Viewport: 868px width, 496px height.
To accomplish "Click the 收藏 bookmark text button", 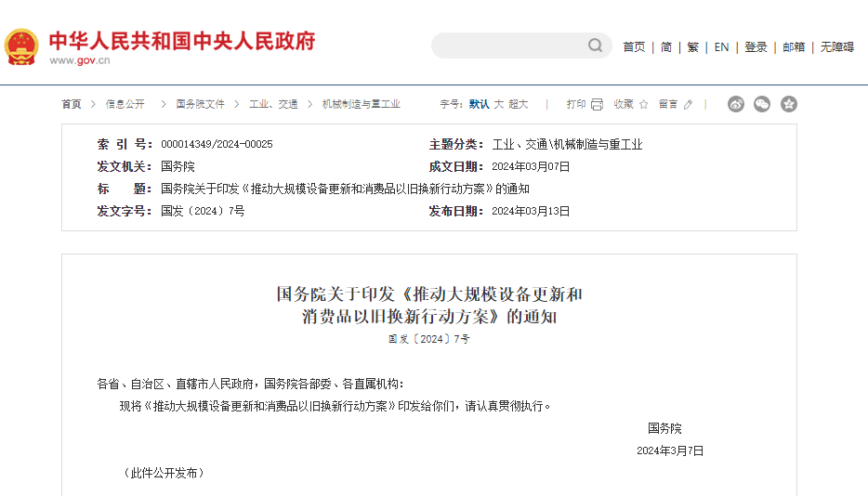I will (x=624, y=104).
